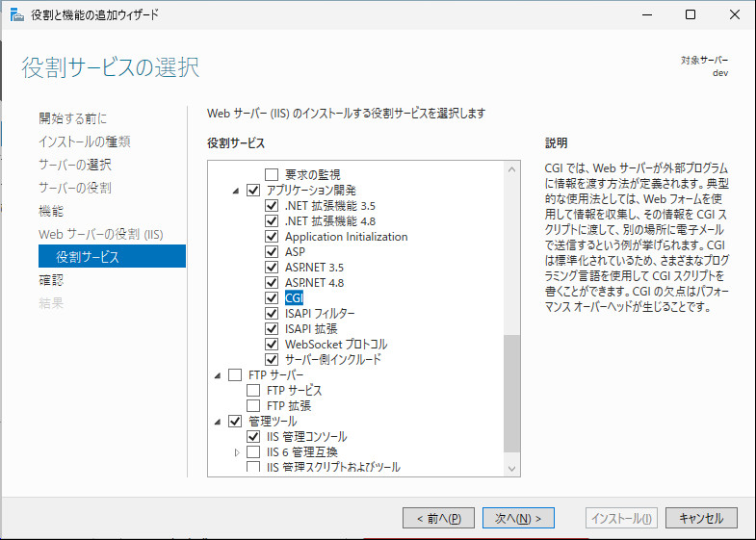Click the 次へ(N) button
The width and height of the screenshot is (756, 540).
(x=518, y=518)
